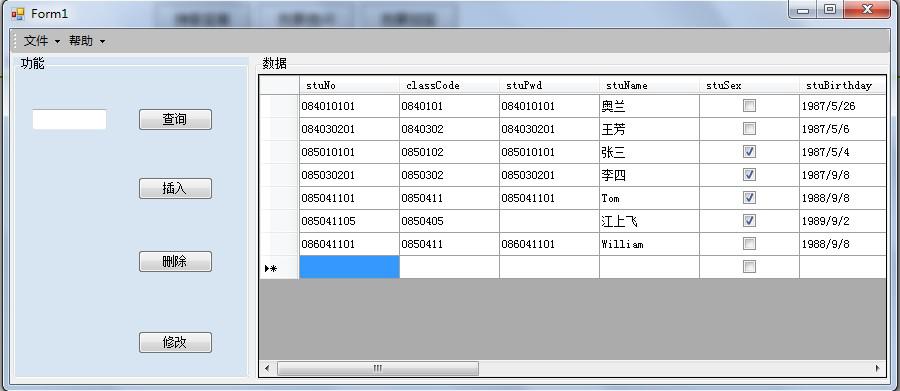The height and width of the screenshot is (391, 900).
Task: Select birthday cell 1987/9/8
Action: [x=843, y=175]
